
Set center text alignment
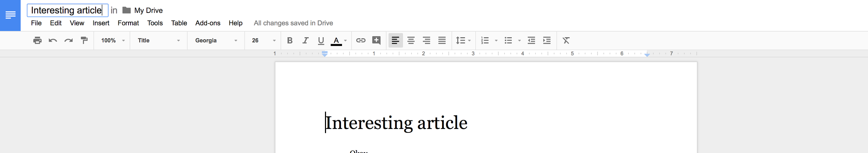click(x=411, y=40)
